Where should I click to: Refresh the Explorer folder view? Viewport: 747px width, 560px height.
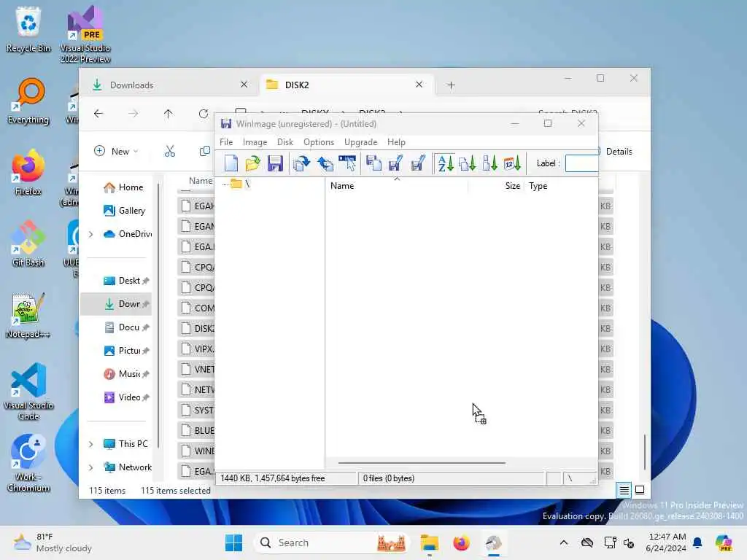click(x=204, y=113)
